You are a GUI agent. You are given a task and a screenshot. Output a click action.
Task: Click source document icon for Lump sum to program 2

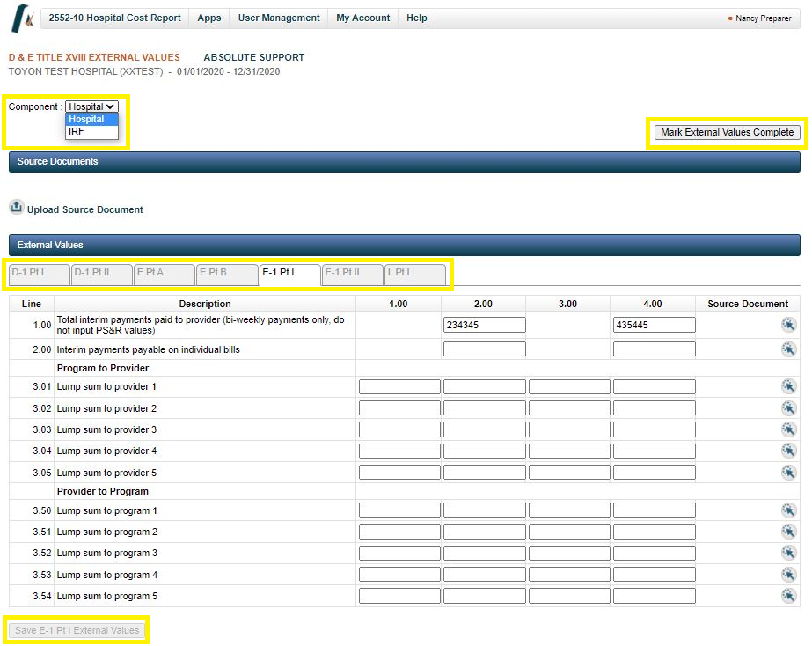(788, 532)
